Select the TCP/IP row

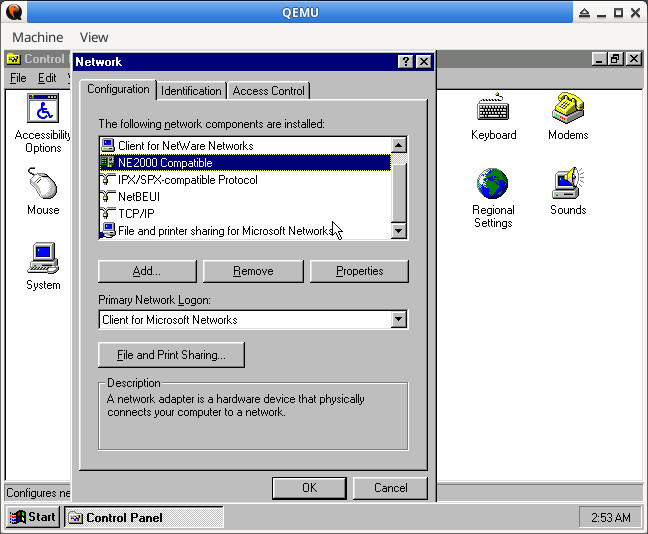245,213
